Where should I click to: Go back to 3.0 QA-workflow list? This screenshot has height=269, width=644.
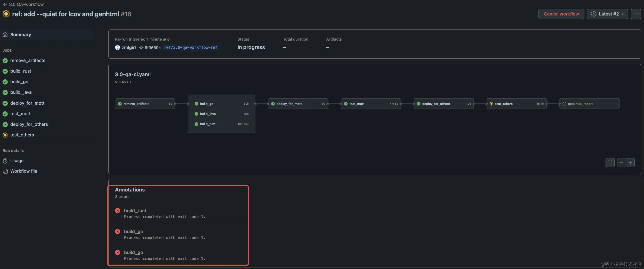pyautogui.click(x=23, y=4)
